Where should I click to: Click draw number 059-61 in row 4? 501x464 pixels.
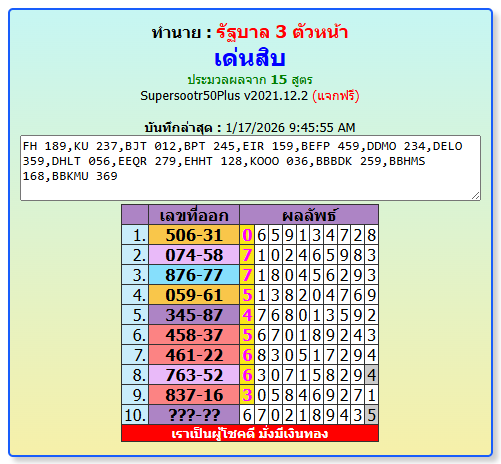coord(194,295)
